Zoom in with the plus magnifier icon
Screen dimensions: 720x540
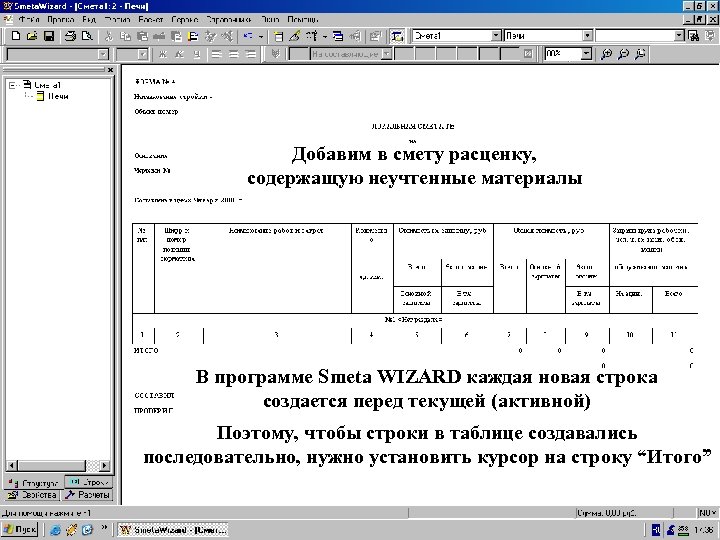coord(606,54)
